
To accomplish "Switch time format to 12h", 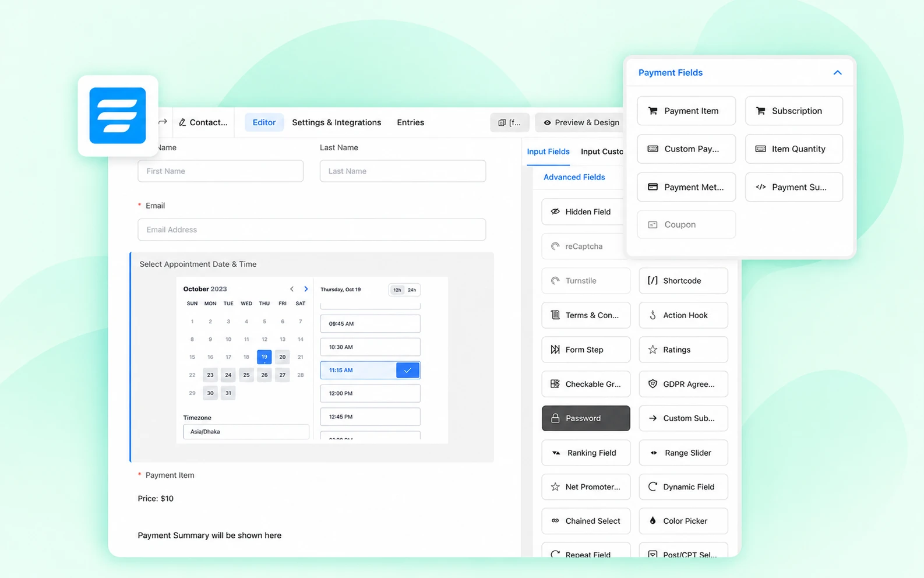I will pos(397,290).
